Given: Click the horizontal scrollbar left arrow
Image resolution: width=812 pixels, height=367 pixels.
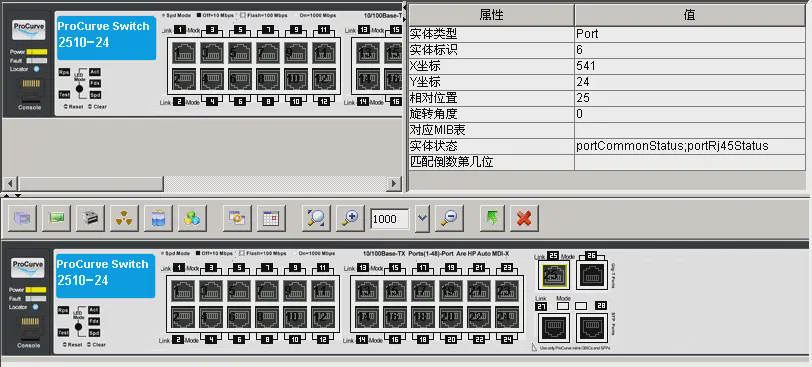Looking at the screenshot, I should (10, 183).
